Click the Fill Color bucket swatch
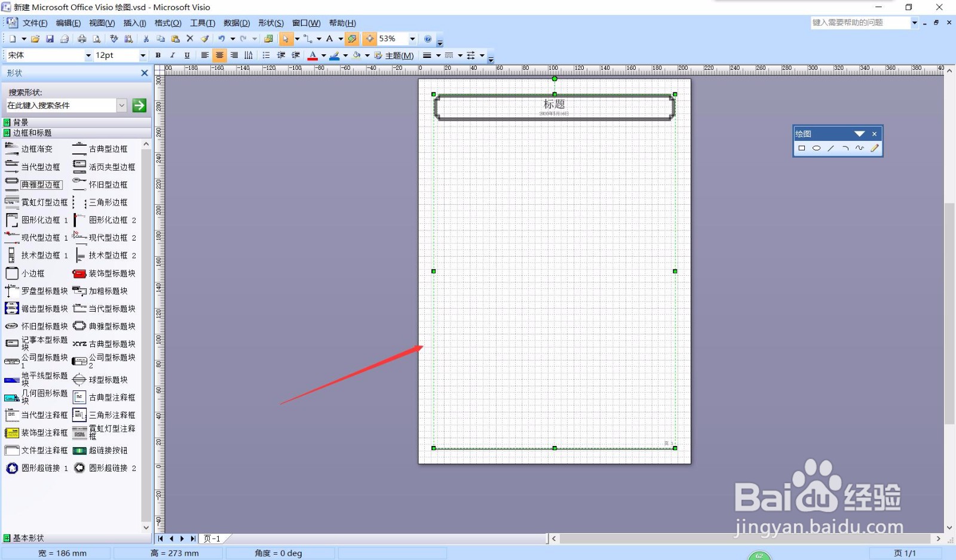Viewport: 956px width, 560px height. click(x=357, y=56)
